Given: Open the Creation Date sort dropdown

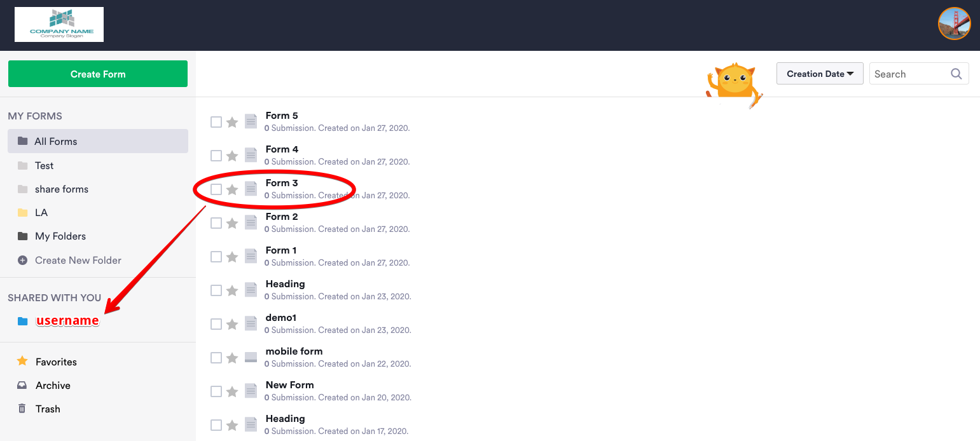Looking at the screenshot, I should coord(819,74).
